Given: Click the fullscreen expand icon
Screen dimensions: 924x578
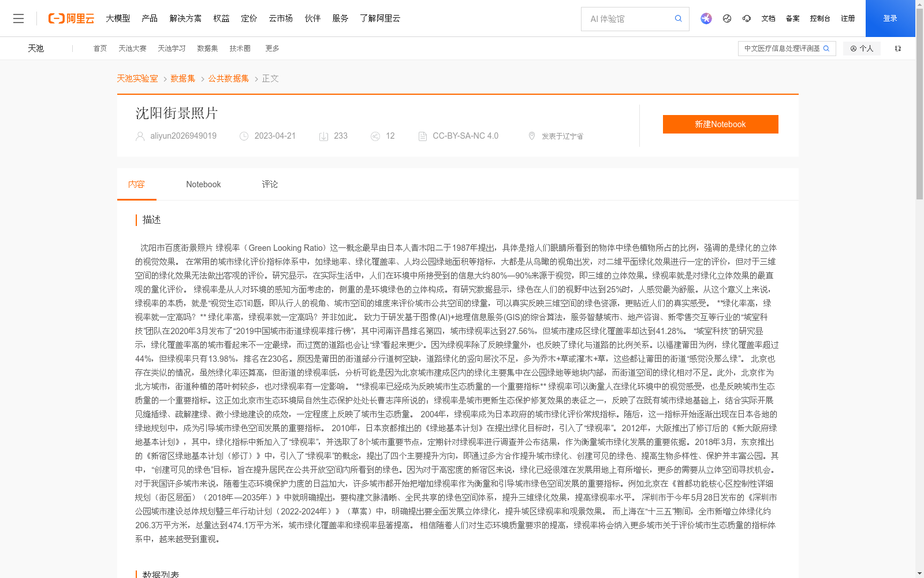Looking at the screenshot, I should point(898,49).
